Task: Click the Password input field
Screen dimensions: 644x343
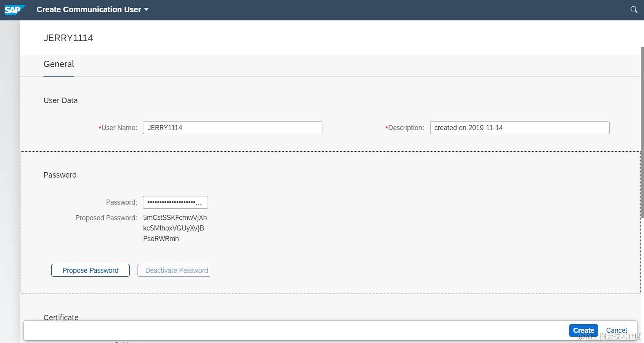Action: click(x=175, y=202)
